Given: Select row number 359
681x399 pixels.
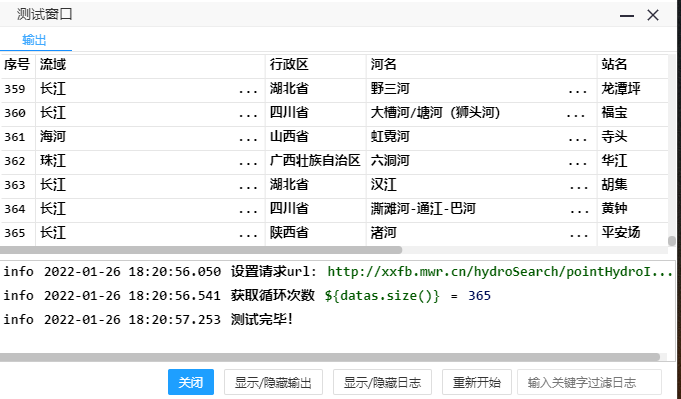Looking at the screenshot, I should pyautogui.click(x=15, y=89).
